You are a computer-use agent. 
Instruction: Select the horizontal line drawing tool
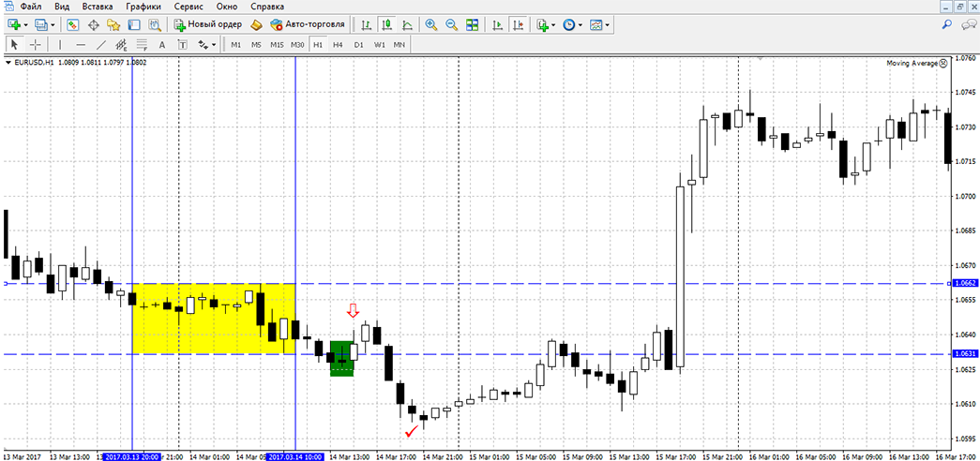(81, 44)
